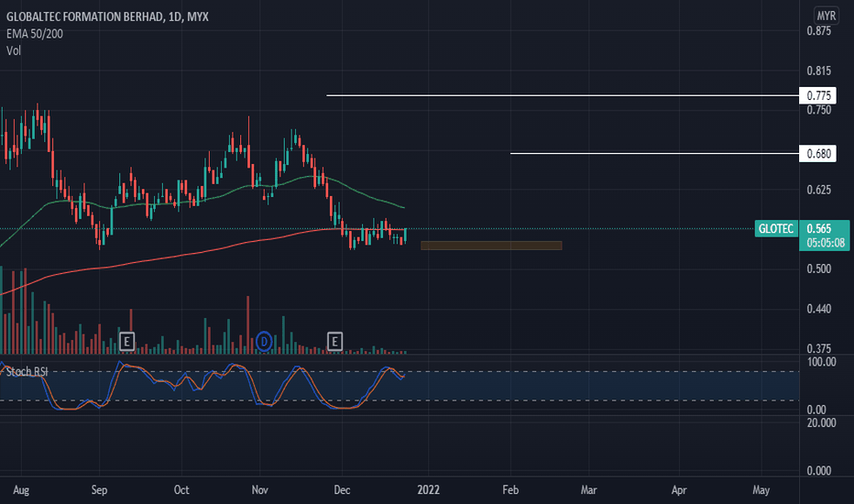854x504 pixels.
Task: Click the 0.815 price scale value
Action: pos(818,71)
